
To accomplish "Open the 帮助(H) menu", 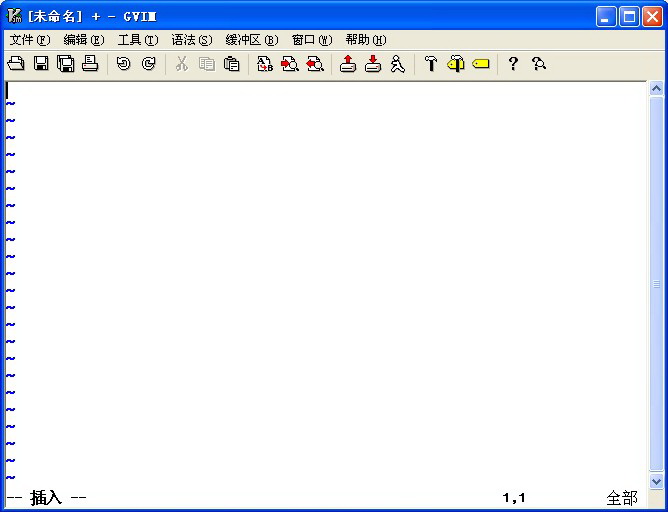I will [366, 40].
